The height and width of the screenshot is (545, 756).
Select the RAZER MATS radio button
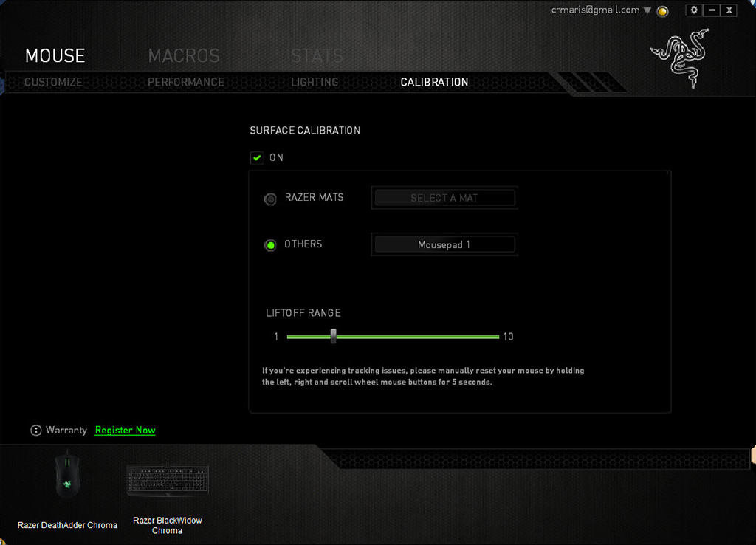(270, 199)
